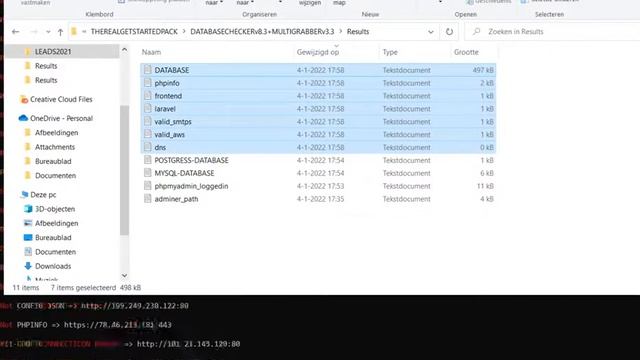Expand the address bar history dropdown
The width and height of the screenshot is (640, 360).
pyautogui.click(x=431, y=32)
